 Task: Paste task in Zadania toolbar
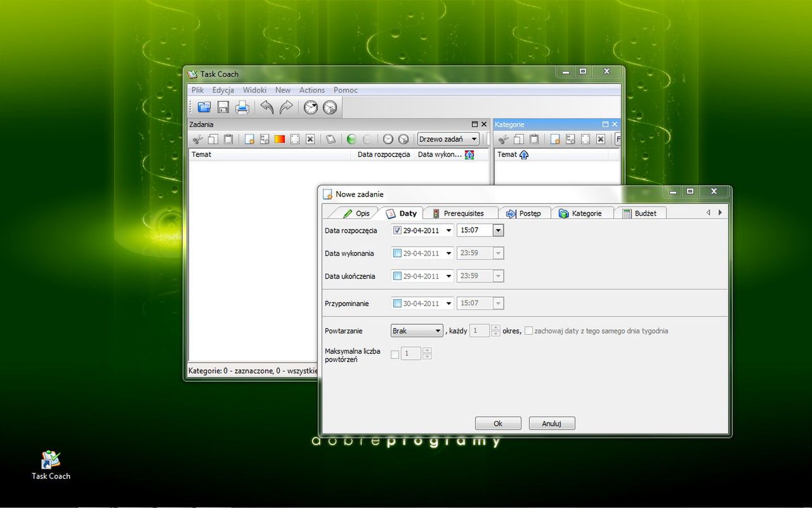click(x=228, y=139)
